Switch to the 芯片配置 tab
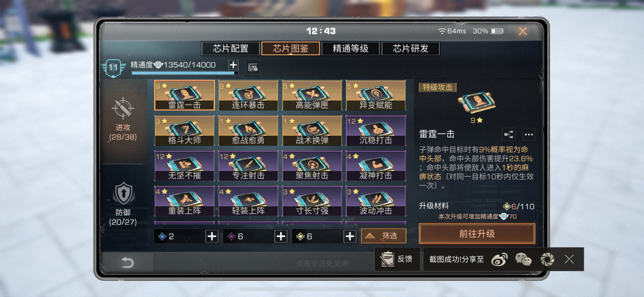This screenshot has width=644, height=297. [x=231, y=48]
